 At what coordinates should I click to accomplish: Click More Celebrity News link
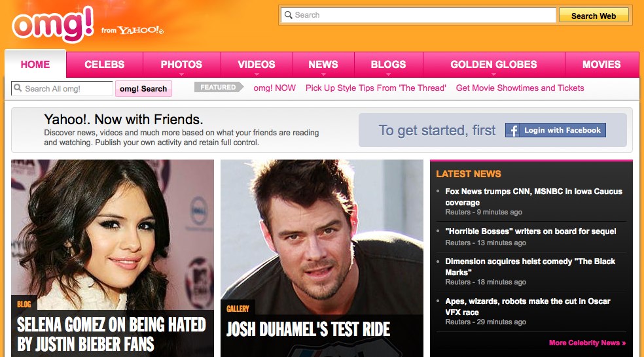click(x=587, y=343)
